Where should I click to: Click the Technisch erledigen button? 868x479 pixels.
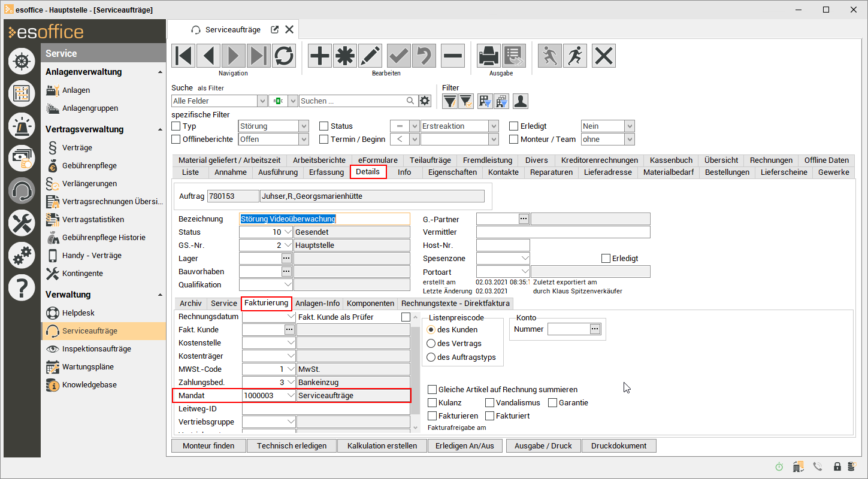(292, 446)
